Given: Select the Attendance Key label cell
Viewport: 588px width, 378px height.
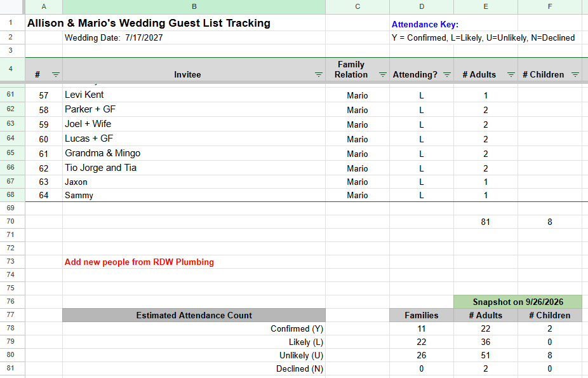Looking at the screenshot, I should click(x=425, y=24).
